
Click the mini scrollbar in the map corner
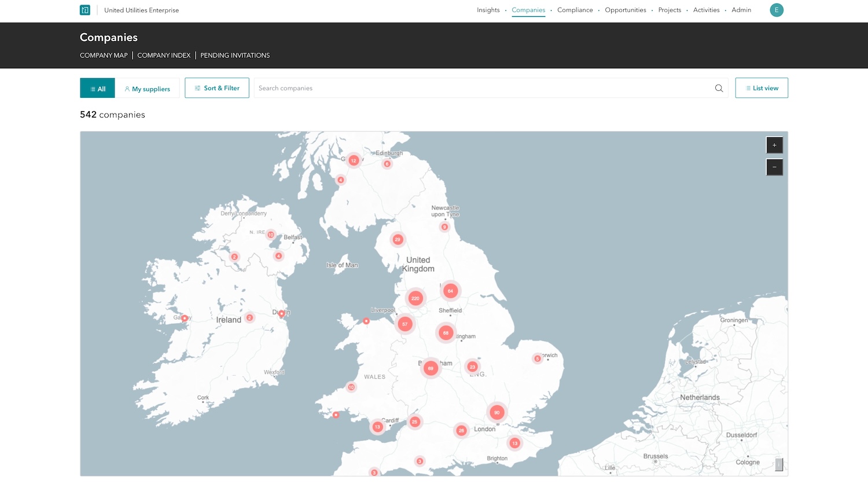click(779, 464)
